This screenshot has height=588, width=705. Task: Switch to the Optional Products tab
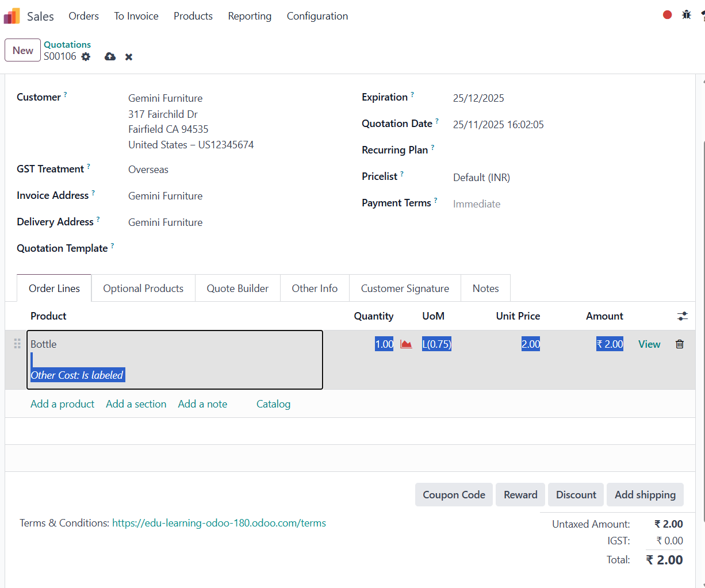click(143, 289)
